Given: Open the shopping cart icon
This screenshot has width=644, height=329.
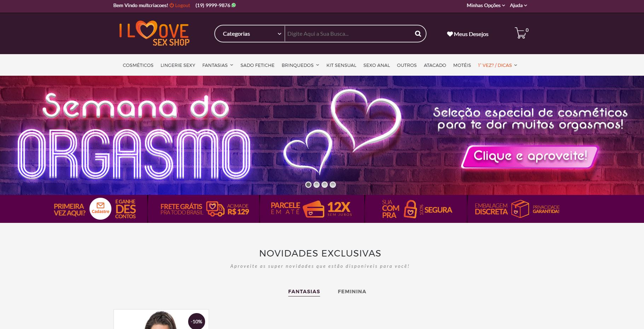Looking at the screenshot, I should (520, 33).
